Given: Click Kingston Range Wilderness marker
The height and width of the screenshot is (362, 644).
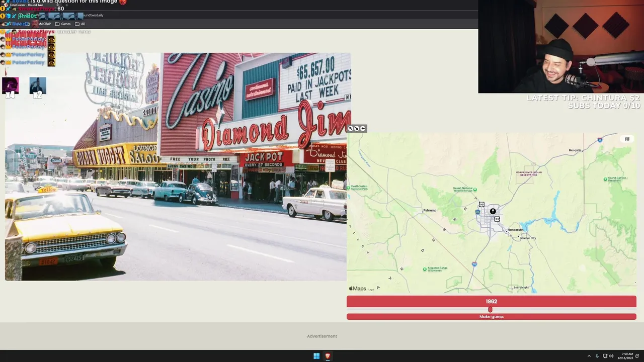Looking at the screenshot, I should pyautogui.click(x=425, y=269).
